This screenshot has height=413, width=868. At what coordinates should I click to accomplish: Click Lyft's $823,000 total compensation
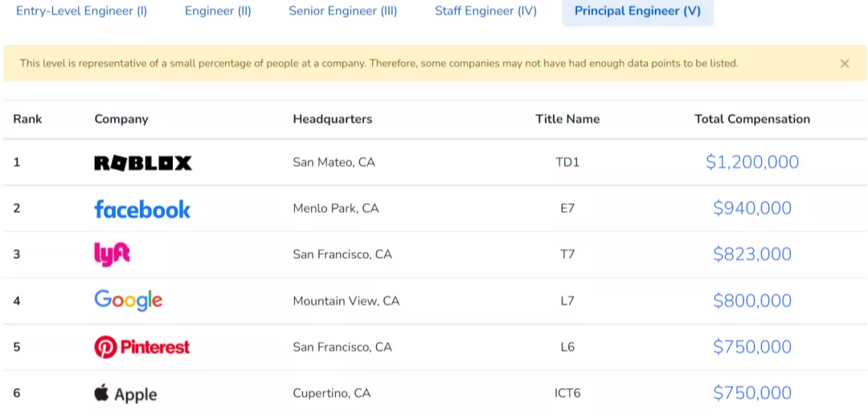click(752, 254)
